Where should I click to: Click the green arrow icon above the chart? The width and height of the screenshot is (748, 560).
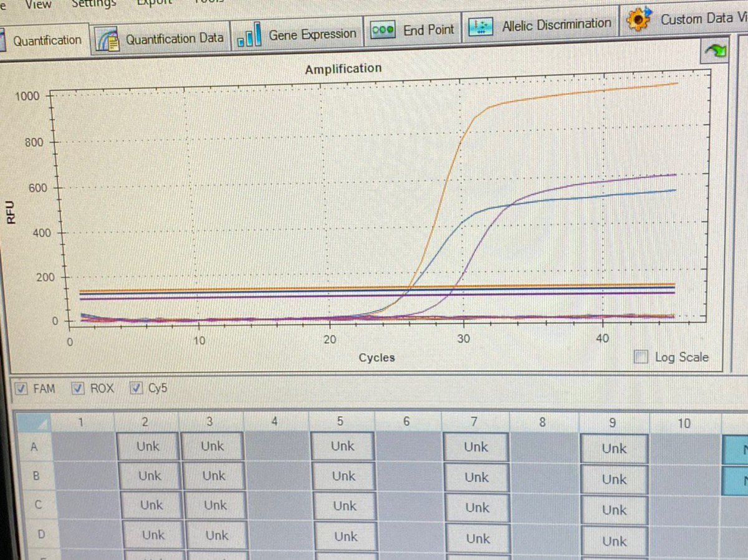(715, 53)
